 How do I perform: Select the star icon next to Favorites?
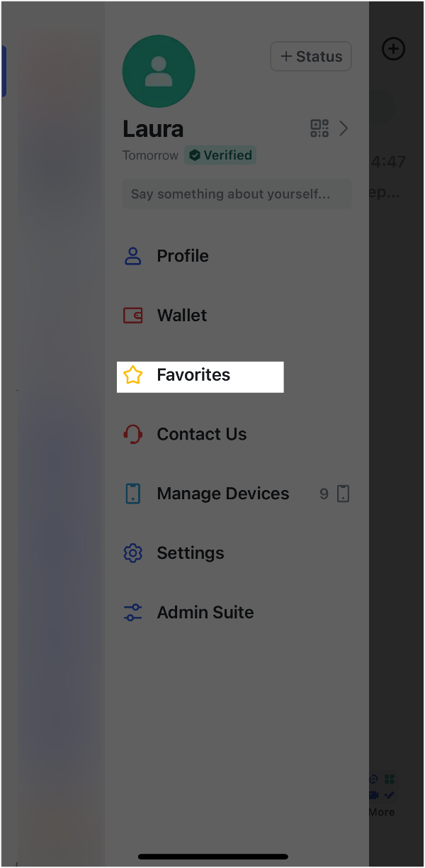133,374
